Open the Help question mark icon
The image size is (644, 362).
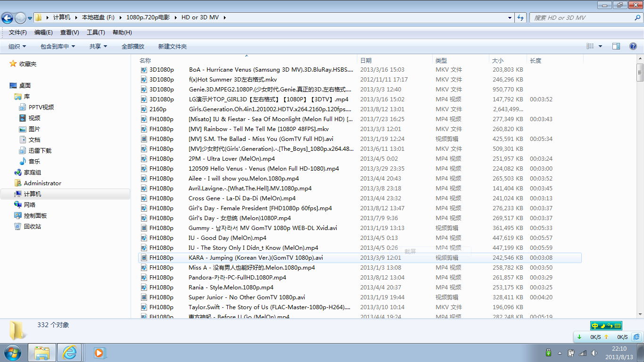point(633,46)
